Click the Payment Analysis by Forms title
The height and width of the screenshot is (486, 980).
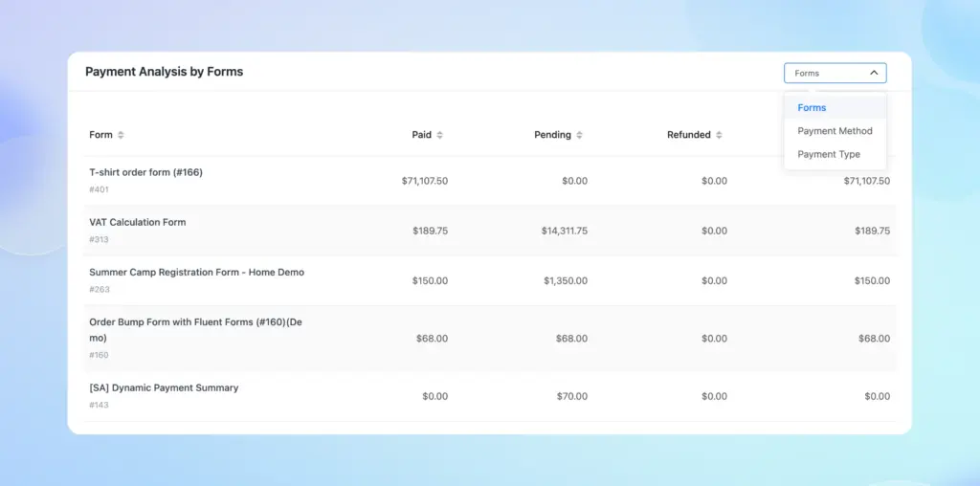(x=165, y=72)
